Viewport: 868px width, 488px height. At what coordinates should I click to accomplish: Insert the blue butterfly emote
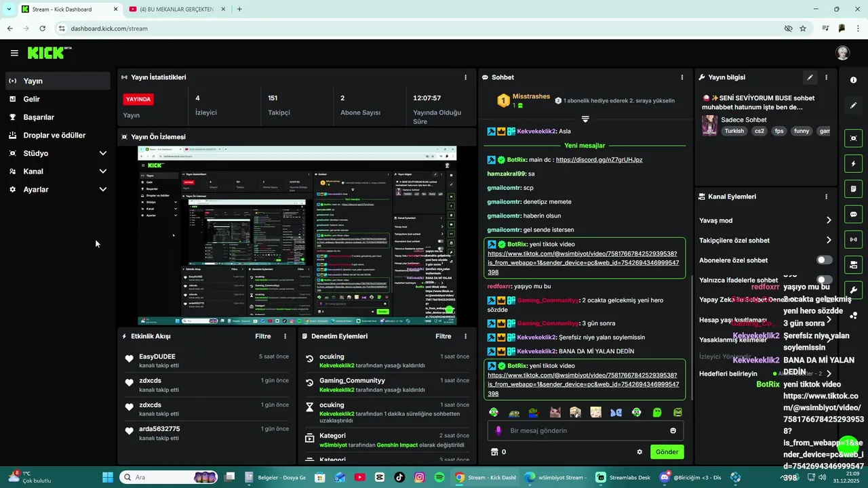coord(616,412)
